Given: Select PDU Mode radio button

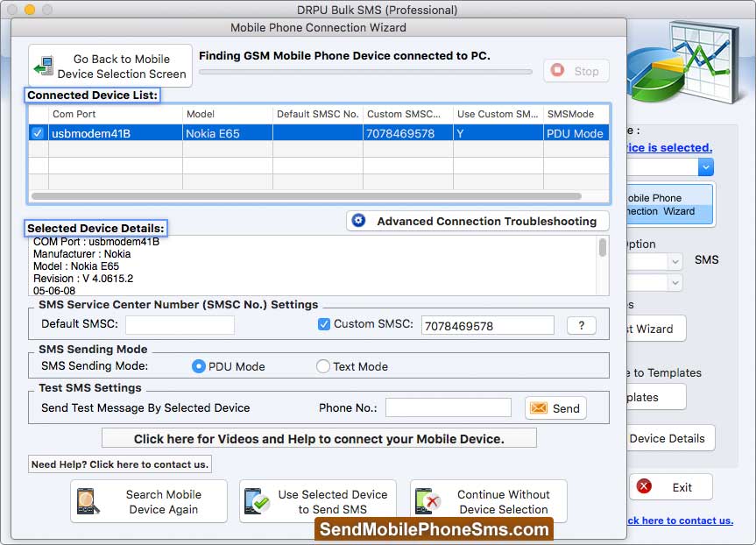Looking at the screenshot, I should click(199, 366).
